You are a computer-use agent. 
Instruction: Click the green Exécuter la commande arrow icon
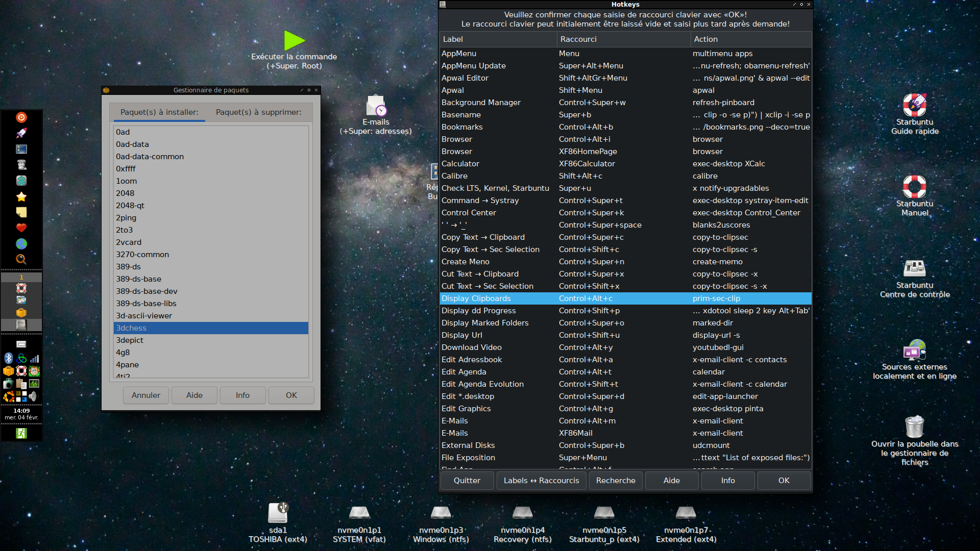294,41
